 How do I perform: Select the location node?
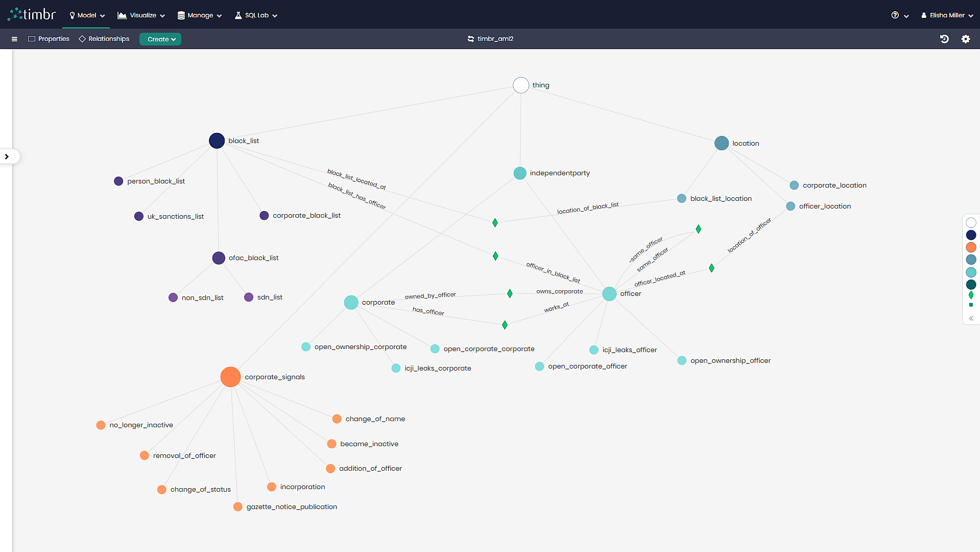pyautogui.click(x=721, y=143)
